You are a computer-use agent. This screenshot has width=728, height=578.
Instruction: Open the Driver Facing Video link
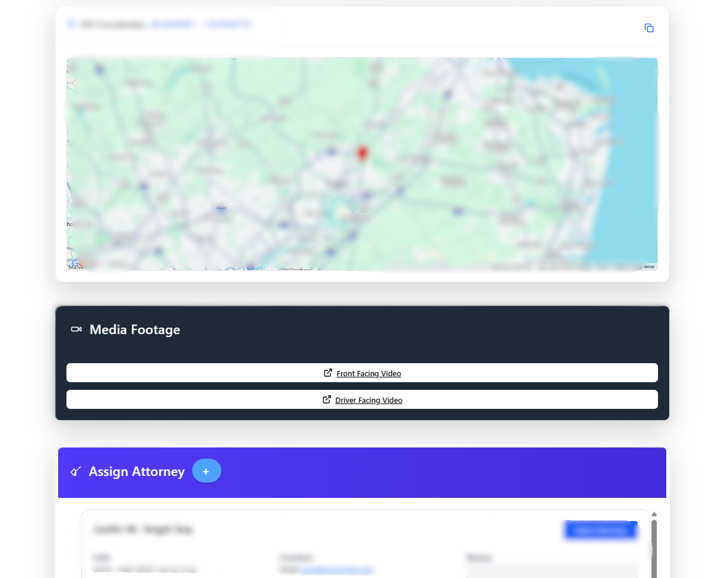pyautogui.click(x=368, y=401)
